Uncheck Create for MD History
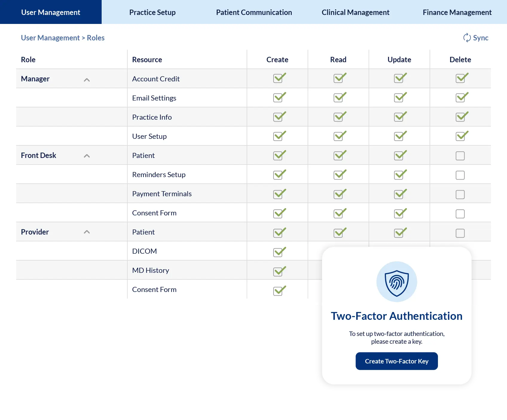The width and height of the screenshot is (507, 420). point(280,271)
